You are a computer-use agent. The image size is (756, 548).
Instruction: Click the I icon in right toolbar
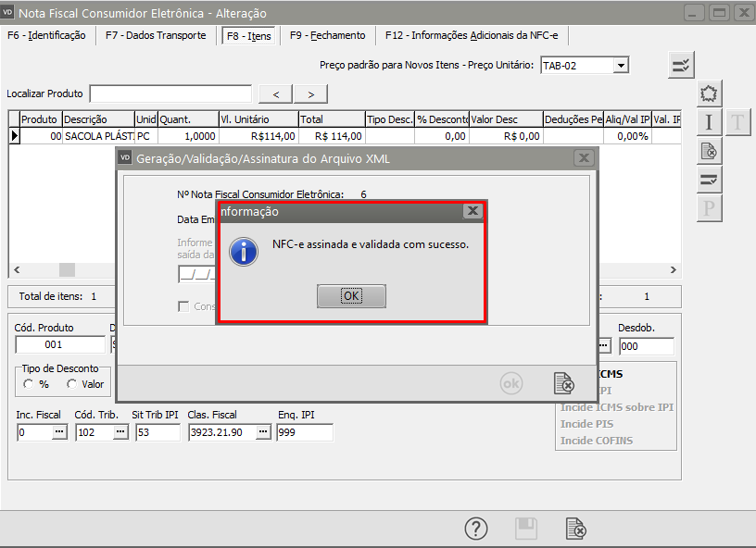tap(709, 122)
